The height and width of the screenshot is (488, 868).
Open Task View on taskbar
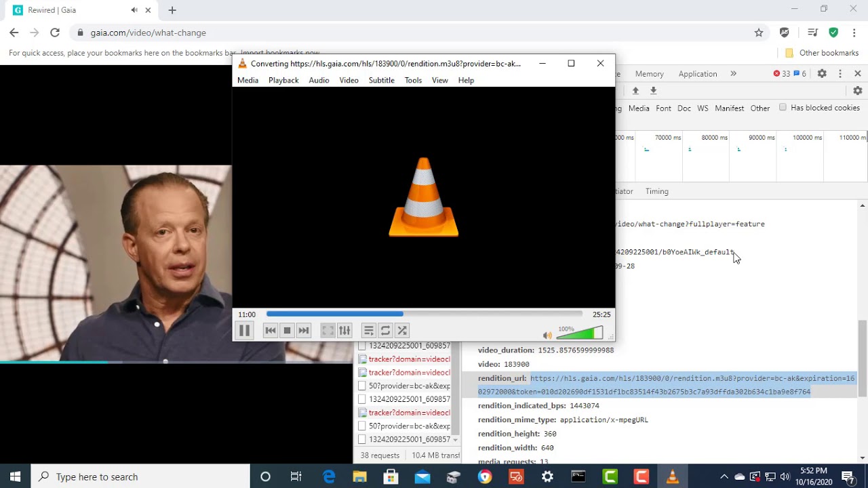(x=296, y=476)
